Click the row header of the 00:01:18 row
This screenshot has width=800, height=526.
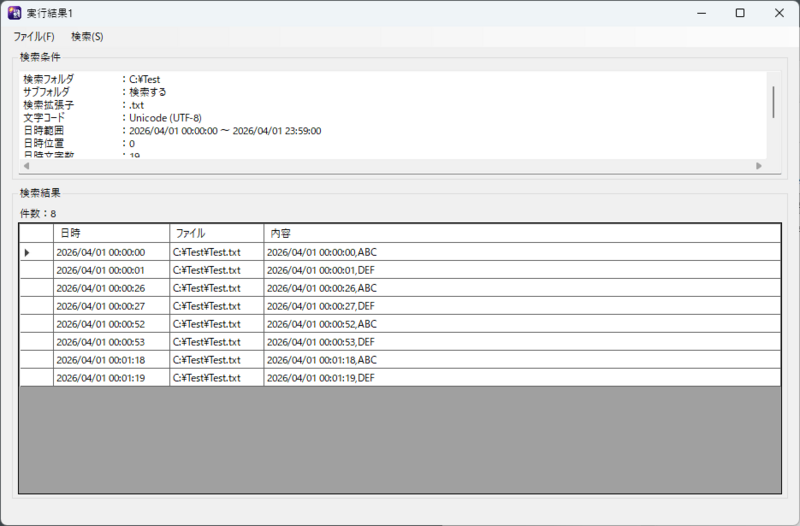point(36,360)
